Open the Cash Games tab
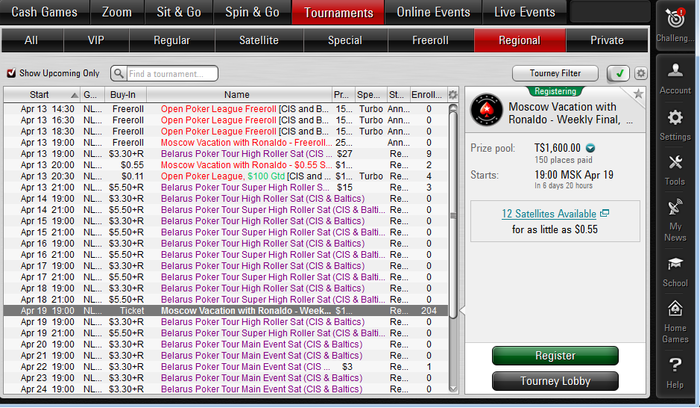Viewport: 700px width, 408px height. 44,12
